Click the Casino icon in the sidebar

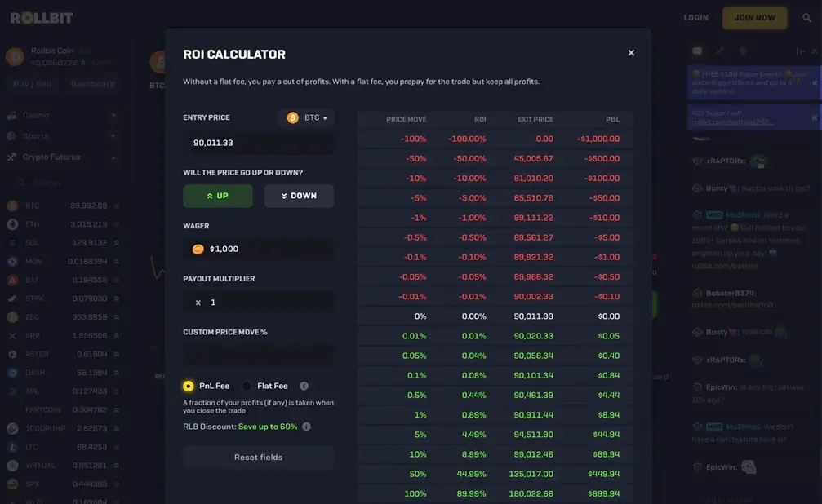(11, 115)
